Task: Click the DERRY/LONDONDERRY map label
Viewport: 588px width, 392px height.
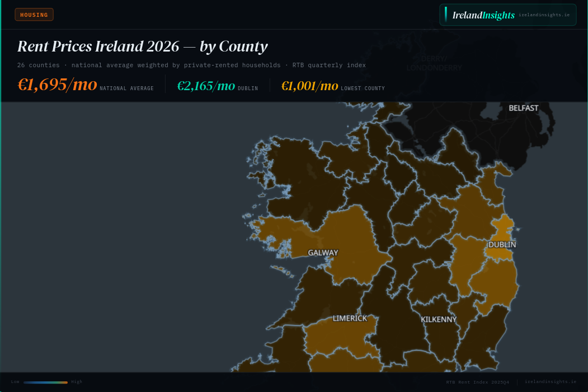Action: (434, 63)
